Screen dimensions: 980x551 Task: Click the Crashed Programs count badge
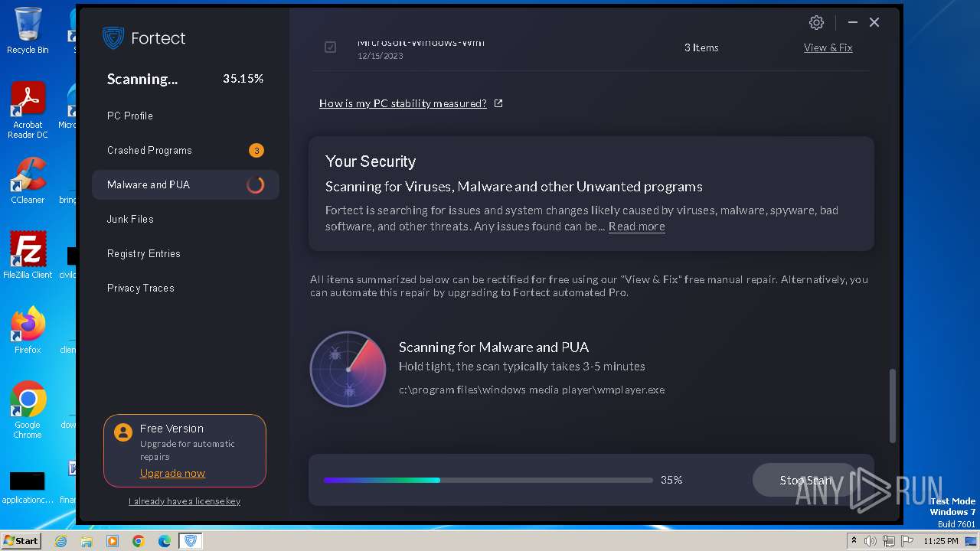click(x=256, y=150)
